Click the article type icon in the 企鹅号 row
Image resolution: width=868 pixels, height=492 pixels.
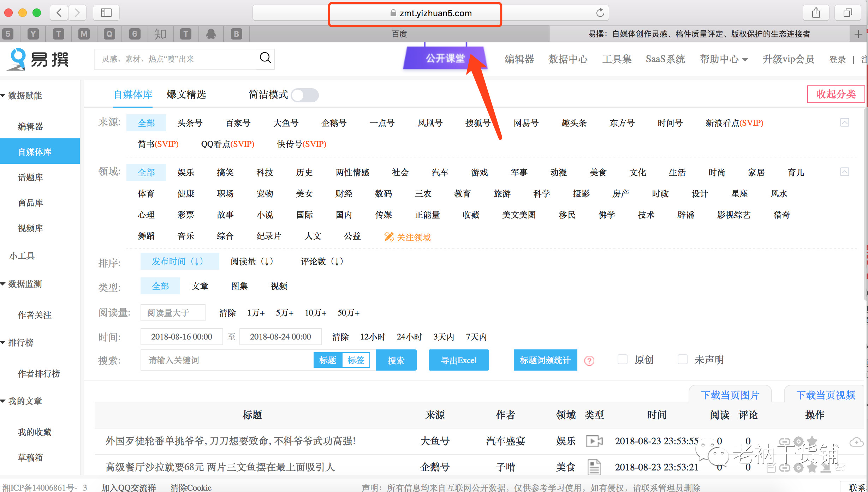click(x=594, y=467)
